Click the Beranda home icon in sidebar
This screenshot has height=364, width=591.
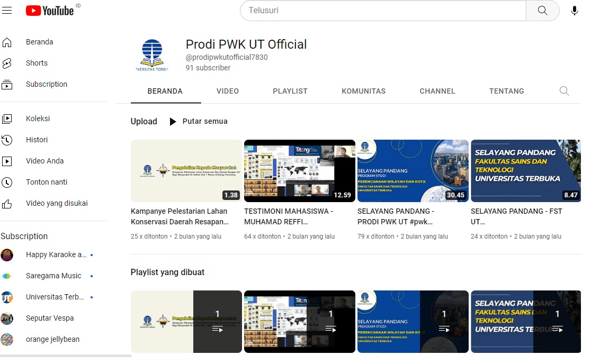click(7, 42)
